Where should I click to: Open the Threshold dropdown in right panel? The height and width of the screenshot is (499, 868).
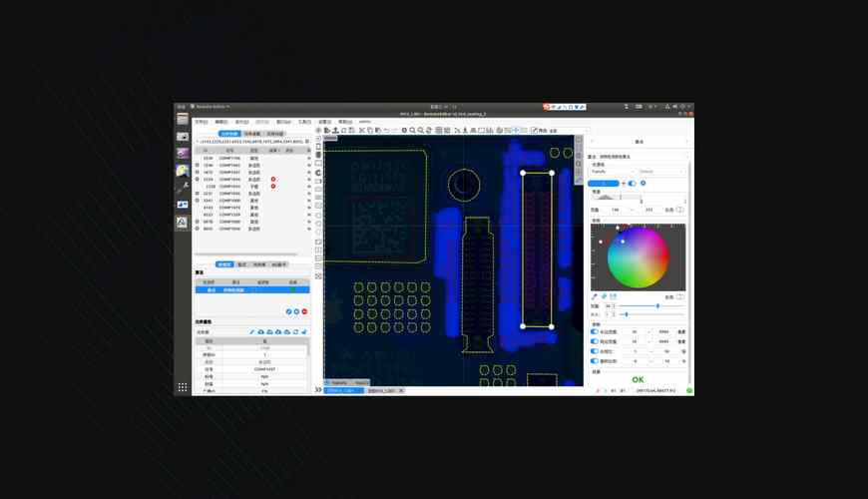(x=611, y=172)
